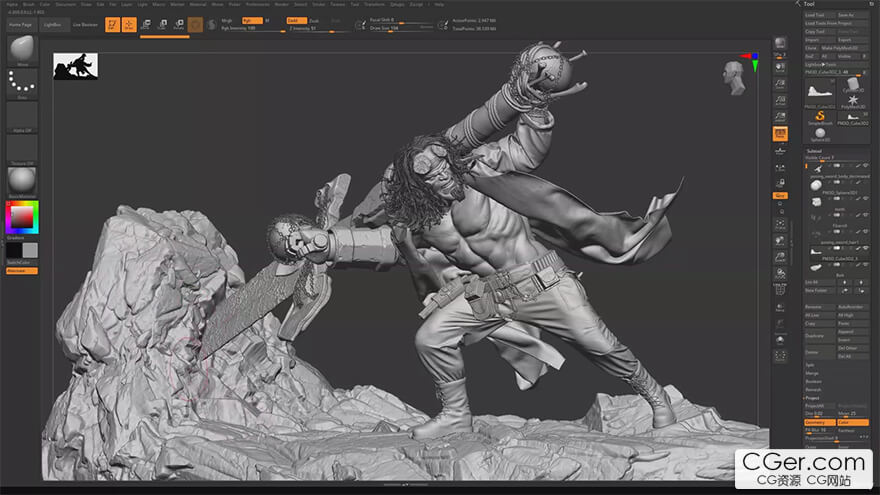Viewport: 880px width, 495px height.
Task: Activate Edit mode button in top shelf
Action: (112, 25)
